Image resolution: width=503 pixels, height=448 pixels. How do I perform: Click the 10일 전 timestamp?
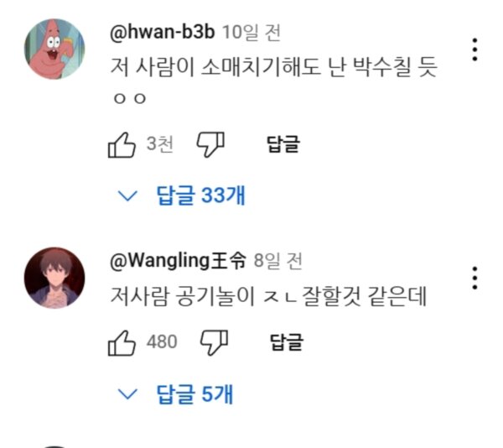pos(251,33)
